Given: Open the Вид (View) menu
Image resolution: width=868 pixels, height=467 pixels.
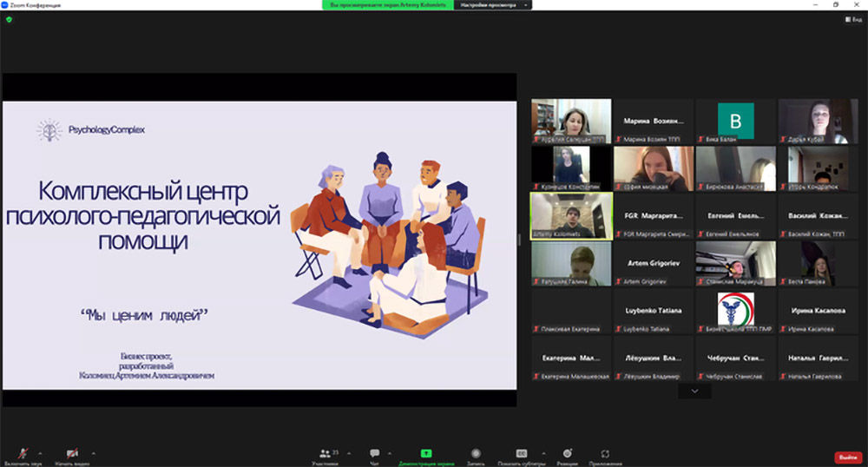Looking at the screenshot, I should [852, 19].
